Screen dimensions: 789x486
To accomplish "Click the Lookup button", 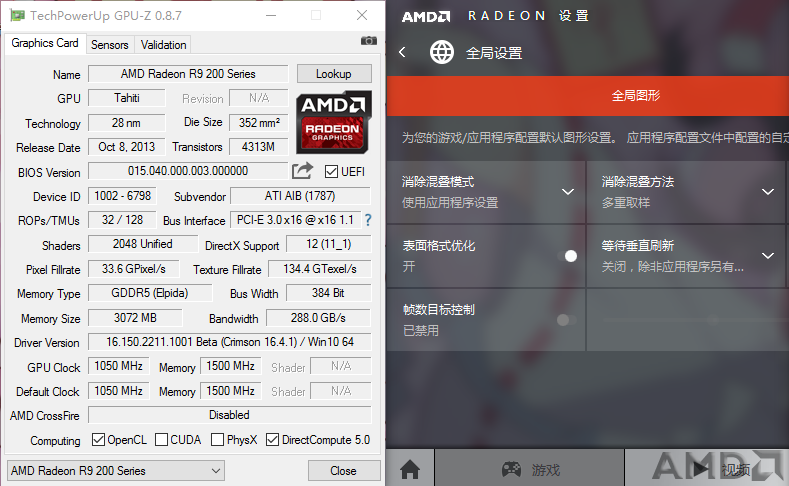I will pos(334,74).
